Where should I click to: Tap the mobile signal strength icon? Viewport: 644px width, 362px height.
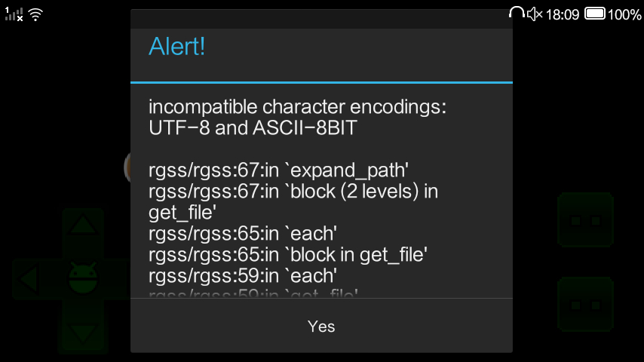coord(14,14)
